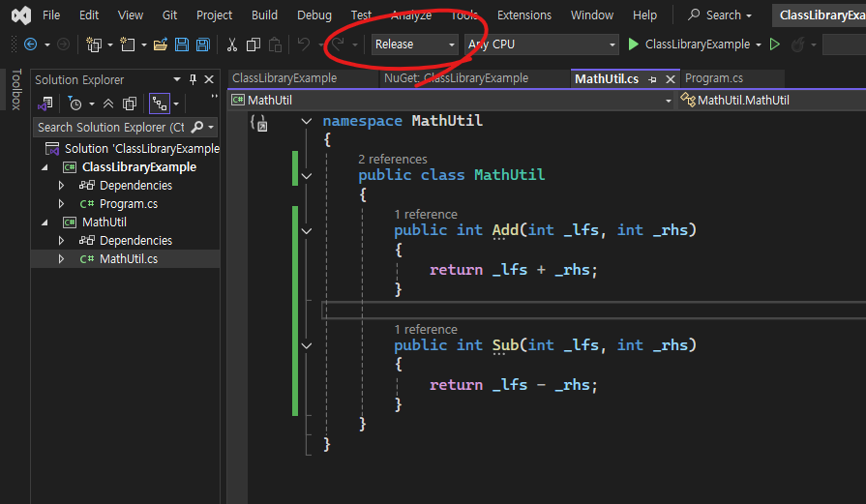Viewport: 866px width, 504px height.
Task: Click '1 reference' above Sub method
Action: 426,330
